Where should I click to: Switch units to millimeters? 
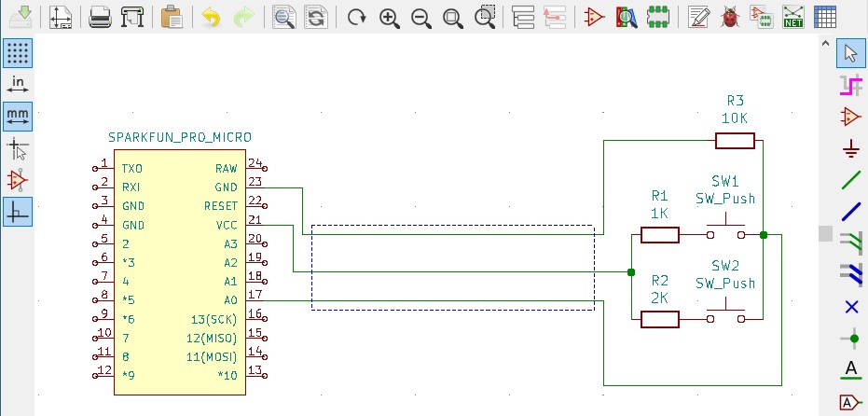pos(18,116)
